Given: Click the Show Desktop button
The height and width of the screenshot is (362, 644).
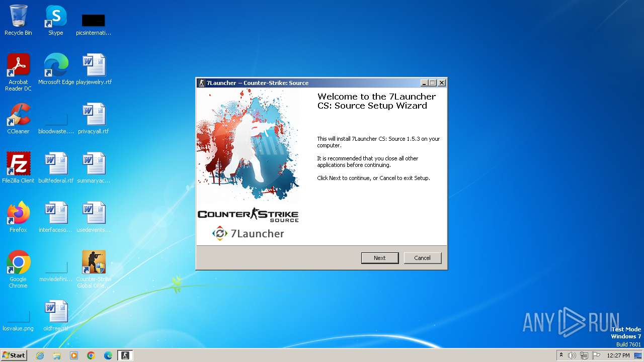Looking at the screenshot, I should (x=638, y=355).
